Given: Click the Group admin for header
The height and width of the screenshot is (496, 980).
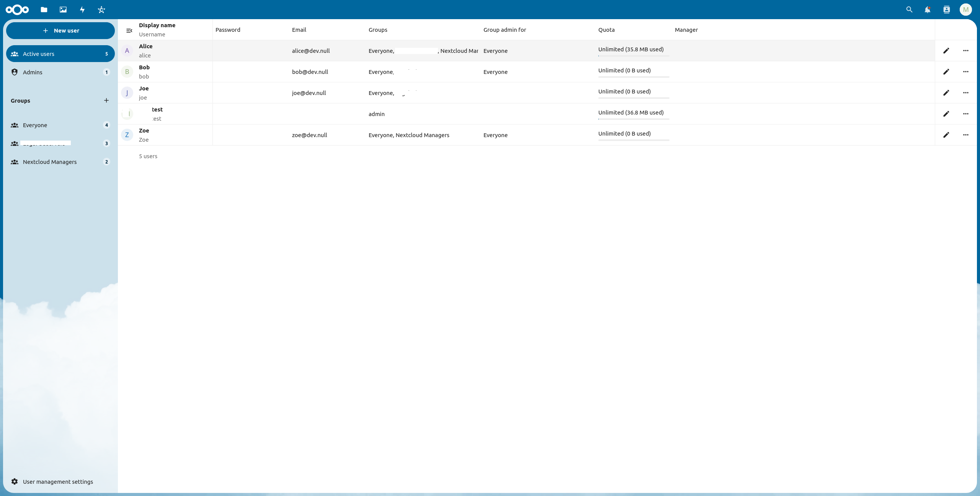Looking at the screenshot, I should pyautogui.click(x=505, y=29).
